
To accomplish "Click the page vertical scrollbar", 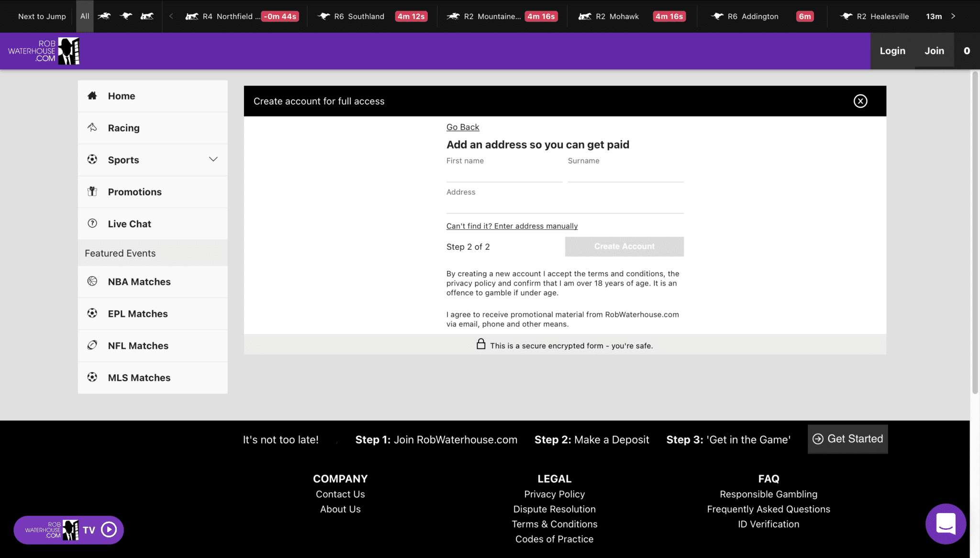I will [x=975, y=233].
